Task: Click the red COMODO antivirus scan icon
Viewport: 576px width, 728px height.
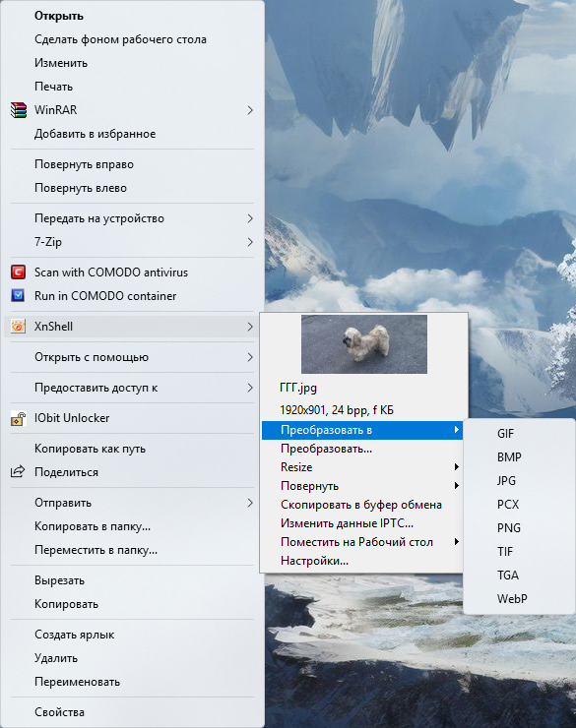Action: pos(18,273)
